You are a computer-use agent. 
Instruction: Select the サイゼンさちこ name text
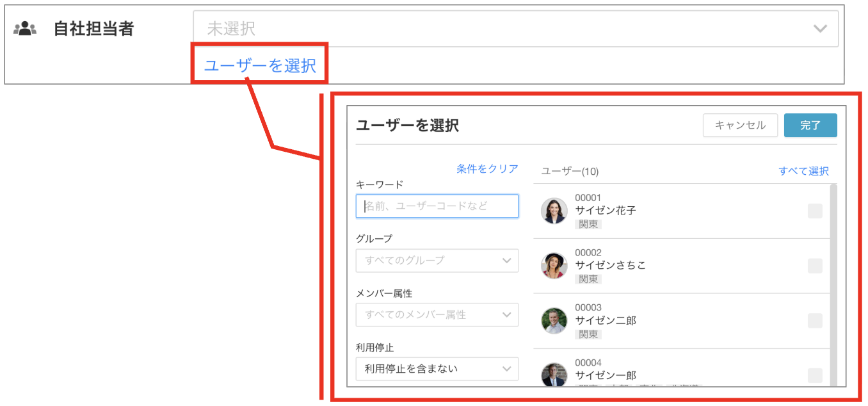point(611,265)
